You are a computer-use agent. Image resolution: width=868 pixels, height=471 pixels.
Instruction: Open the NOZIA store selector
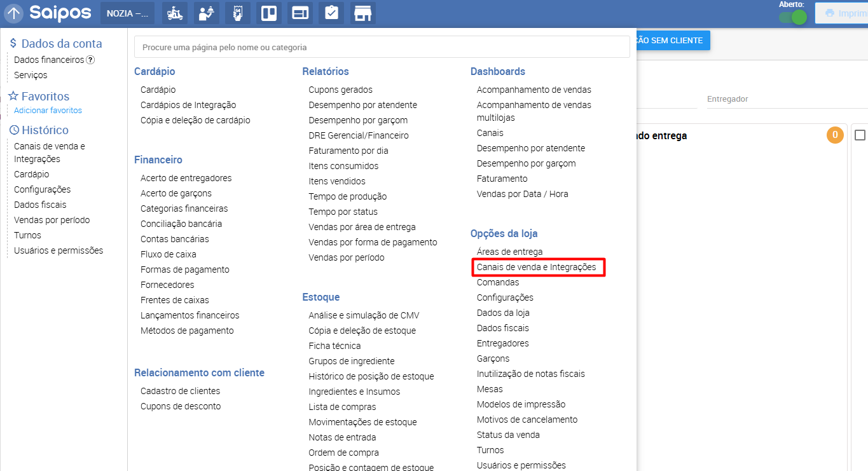pyautogui.click(x=127, y=13)
